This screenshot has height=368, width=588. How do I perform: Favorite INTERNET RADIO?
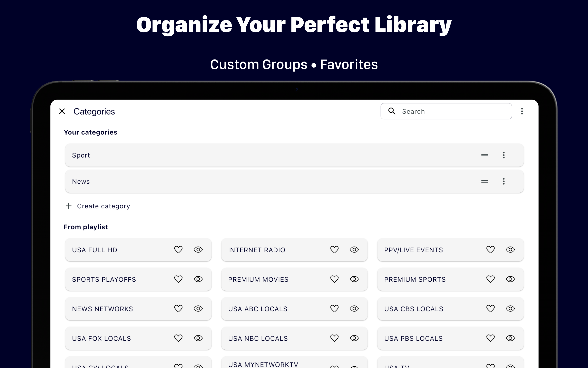(334, 250)
